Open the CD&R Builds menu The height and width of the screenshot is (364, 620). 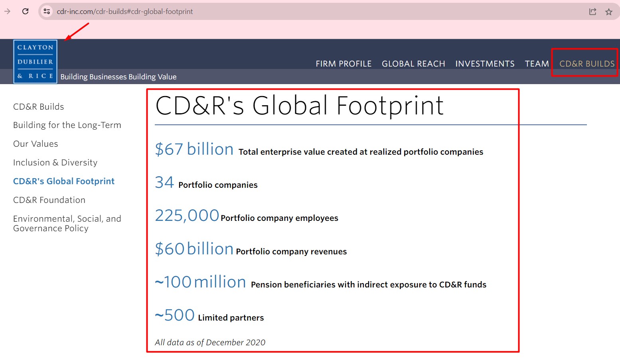587,64
